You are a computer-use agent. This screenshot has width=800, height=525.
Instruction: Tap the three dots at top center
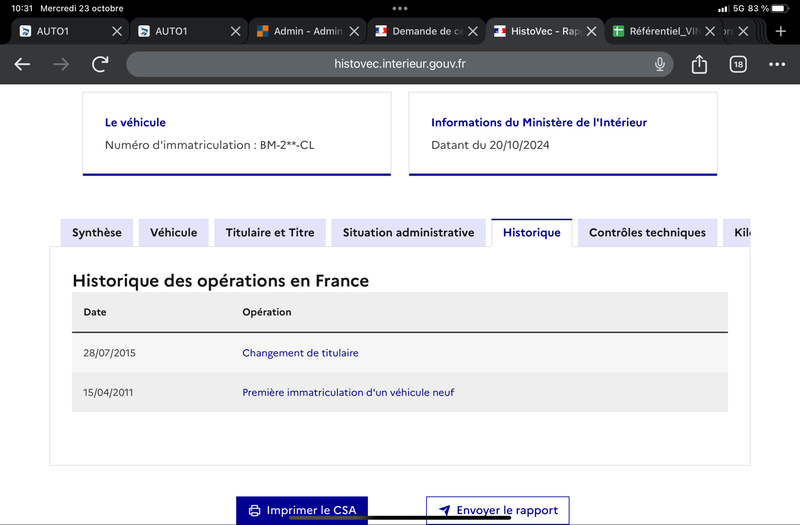click(400, 8)
